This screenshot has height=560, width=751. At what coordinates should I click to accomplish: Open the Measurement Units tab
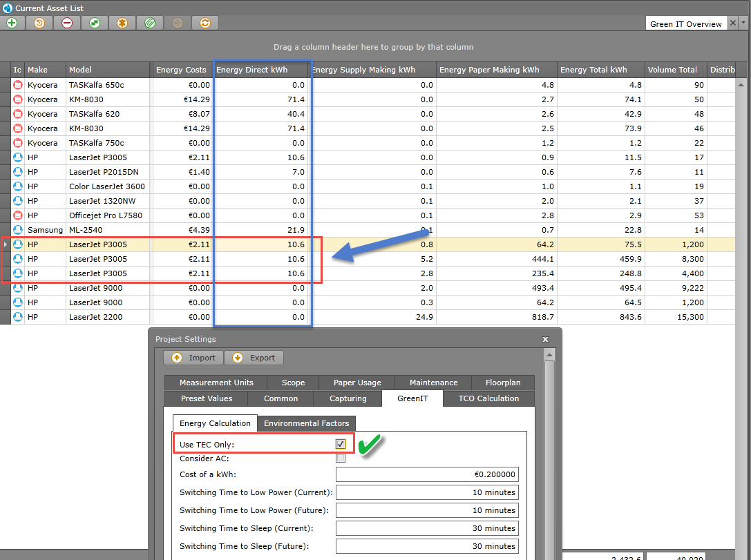(x=216, y=383)
